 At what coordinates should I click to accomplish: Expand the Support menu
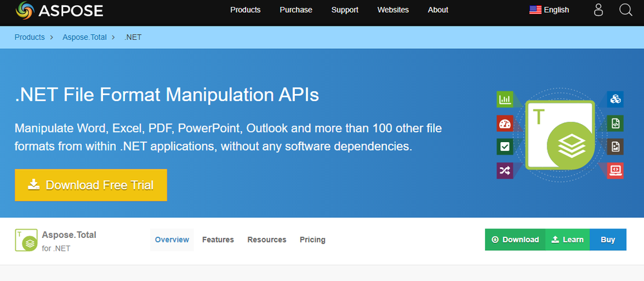point(345,10)
